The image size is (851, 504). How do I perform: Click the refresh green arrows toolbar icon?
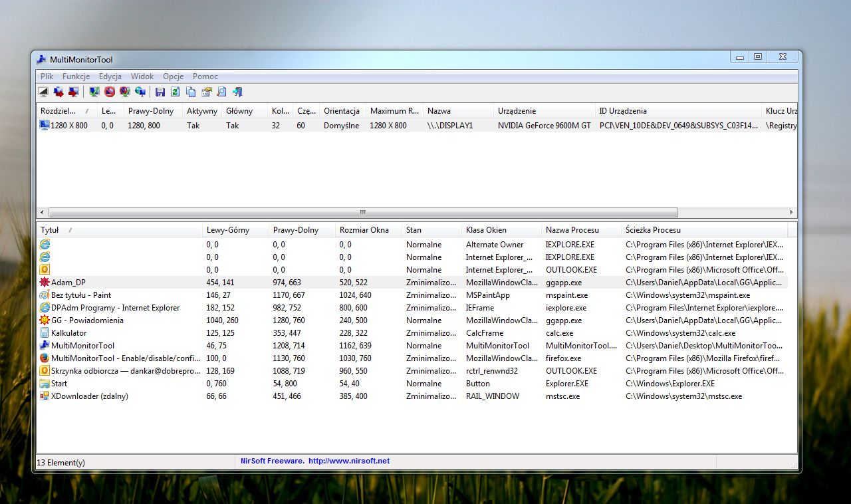coord(176,92)
